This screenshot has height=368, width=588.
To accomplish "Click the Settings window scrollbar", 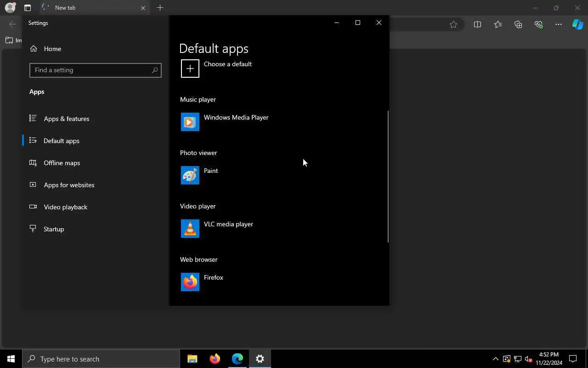I will click(388, 177).
